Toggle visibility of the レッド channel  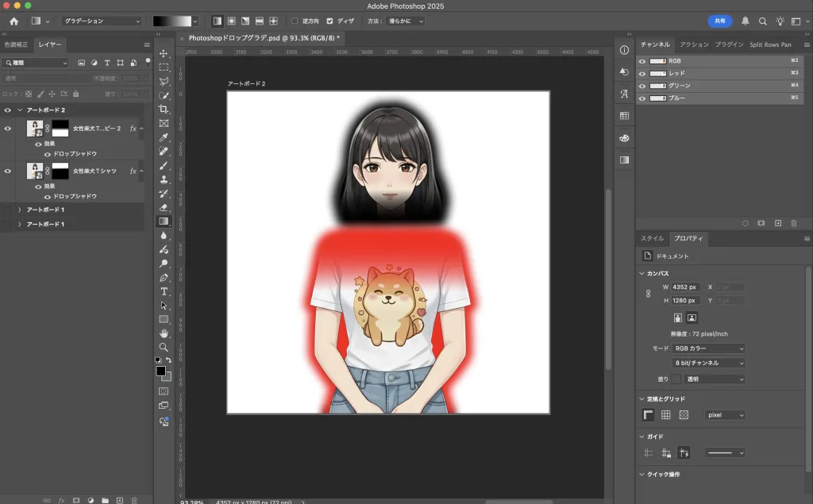point(642,73)
